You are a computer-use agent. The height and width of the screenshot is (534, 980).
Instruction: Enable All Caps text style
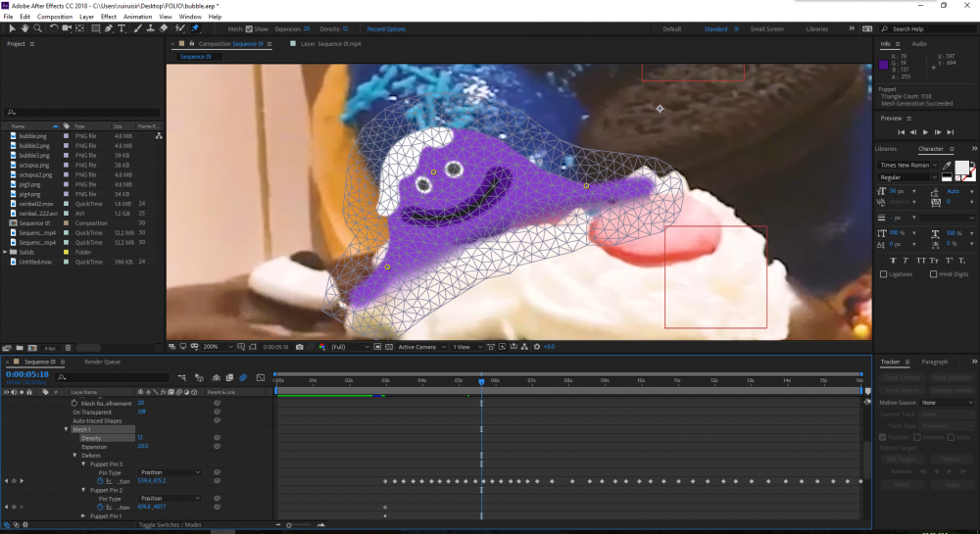point(920,261)
